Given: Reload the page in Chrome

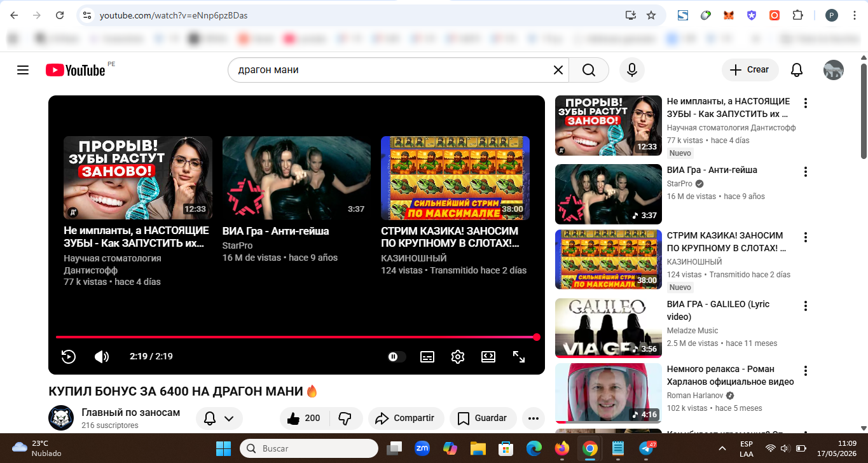Looking at the screenshot, I should click(x=60, y=15).
